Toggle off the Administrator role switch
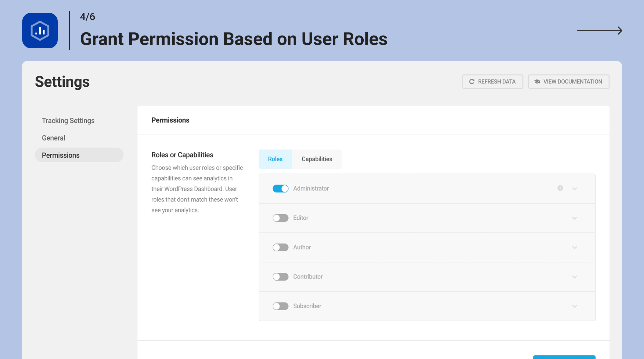The width and height of the screenshot is (644, 359). [280, 189]
